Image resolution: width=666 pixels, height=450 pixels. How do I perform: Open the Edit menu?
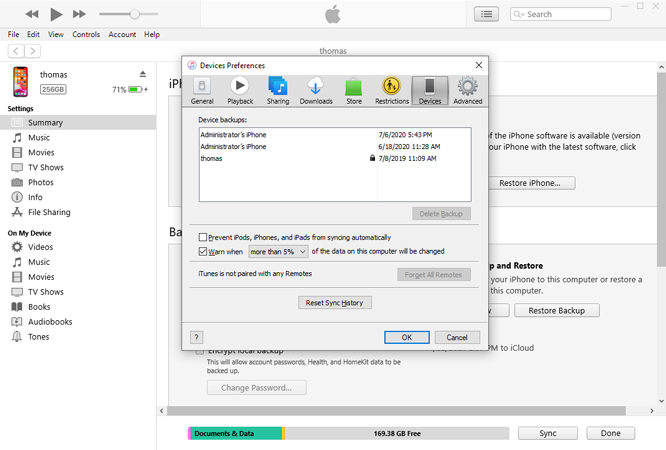point(33,34)
